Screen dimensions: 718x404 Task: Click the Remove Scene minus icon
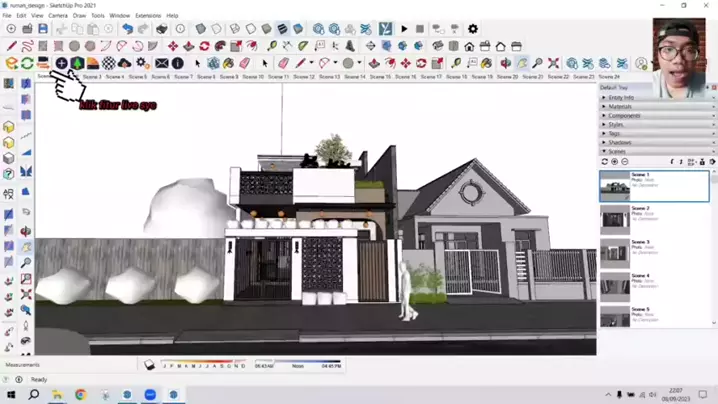pyautogui.click(x=625, y=162)
